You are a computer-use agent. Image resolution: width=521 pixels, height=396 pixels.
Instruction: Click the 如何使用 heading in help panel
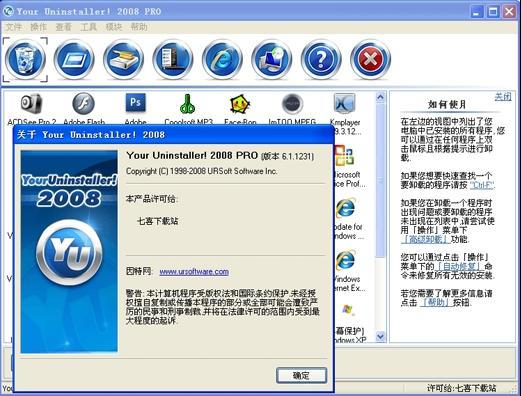click(x=446, y=105)
